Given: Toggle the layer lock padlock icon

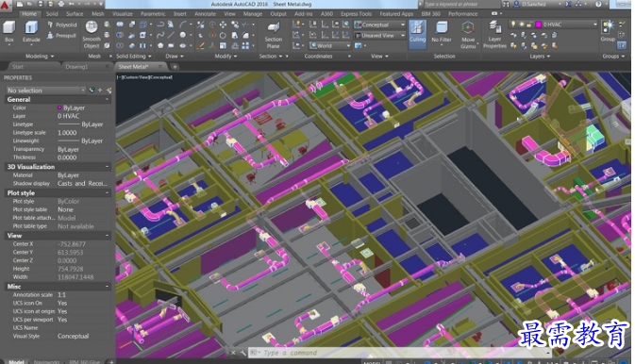Looking at the screenshot, I should (x=529, y=25).
